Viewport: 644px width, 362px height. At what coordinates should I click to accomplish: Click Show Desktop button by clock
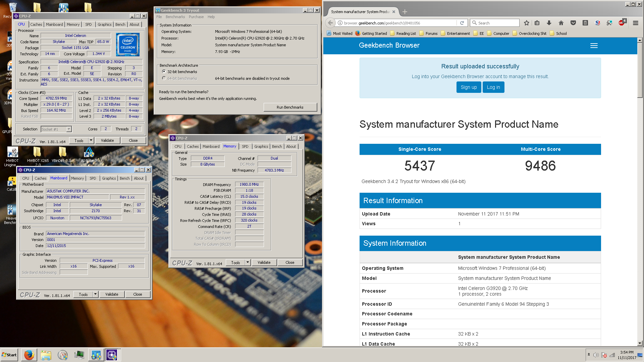pos(640,355)
